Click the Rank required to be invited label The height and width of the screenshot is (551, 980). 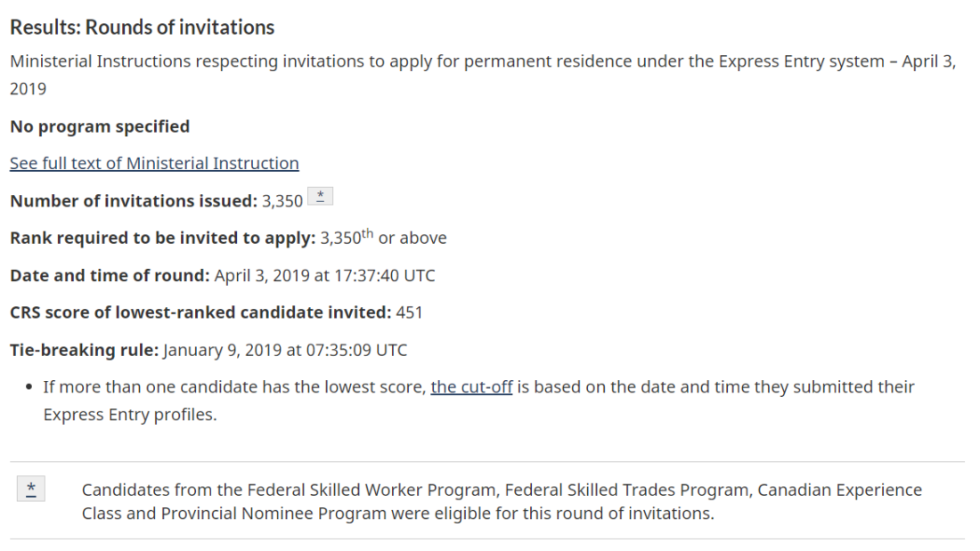click(162, 238)
